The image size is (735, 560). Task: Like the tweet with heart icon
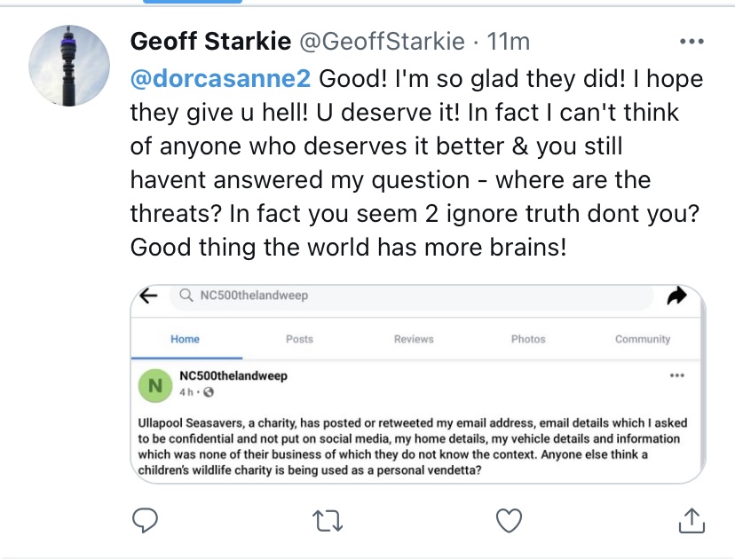click(x=509, y=521)
